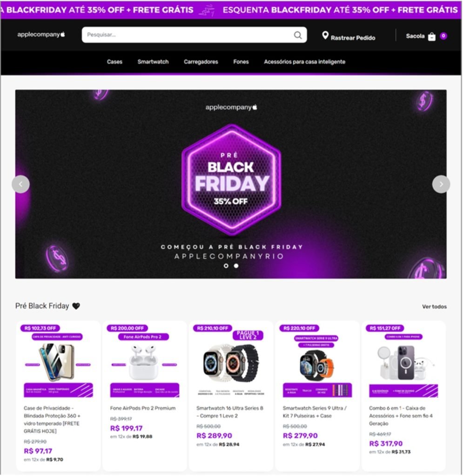Viewport: 463px width, 476px height.
Task: Open Acessórios para casa inteligente category
Action: (305, 62)
